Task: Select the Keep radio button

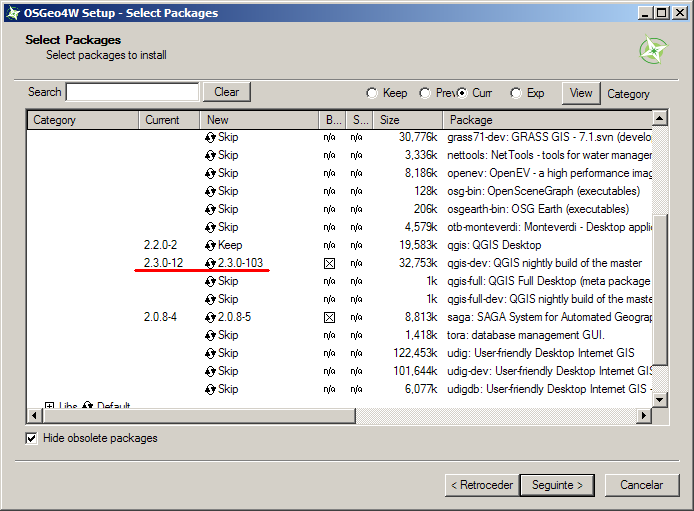Action: 372,93
